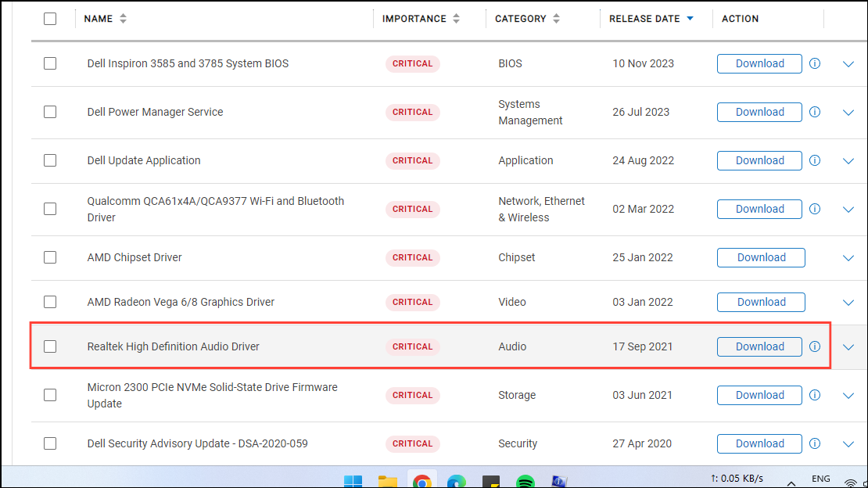Click 'AMD Radeon Vega 6/8 Graphics Driver' text

click(x=181, y=302)
